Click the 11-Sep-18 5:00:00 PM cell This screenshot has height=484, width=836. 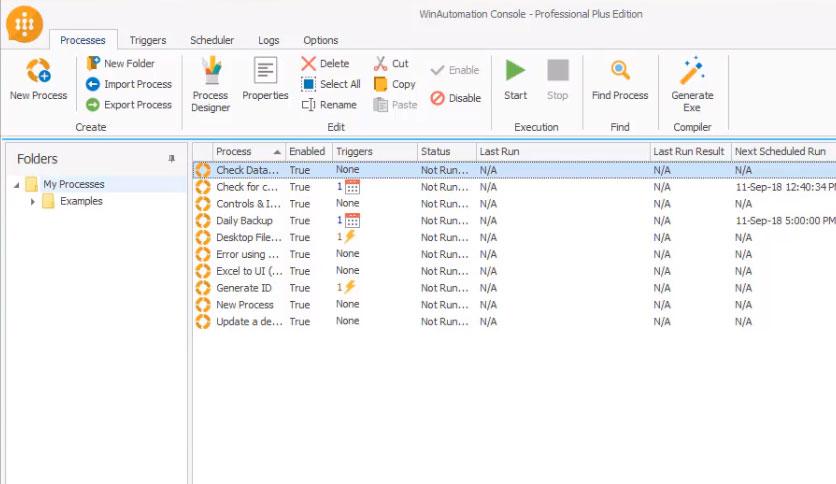coord(785,220)
